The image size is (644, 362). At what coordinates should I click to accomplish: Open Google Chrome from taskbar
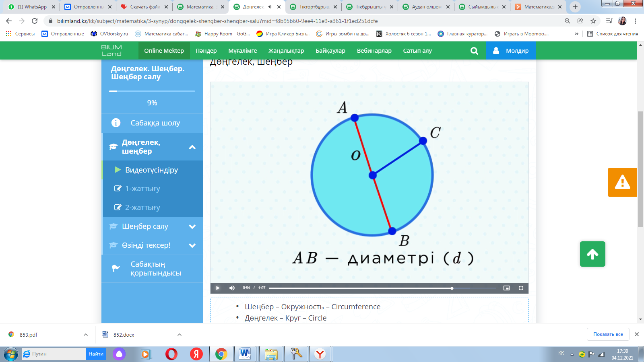click(x=221, y=354)
